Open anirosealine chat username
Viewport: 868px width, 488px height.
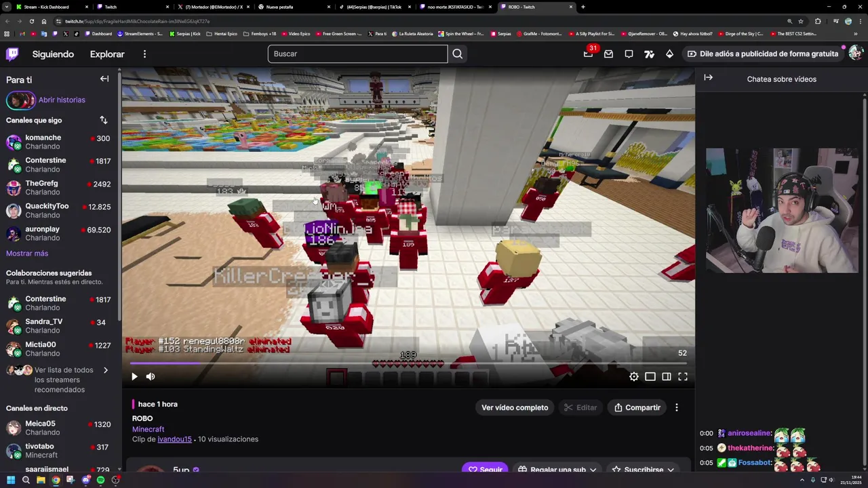(x=749, y=433)
